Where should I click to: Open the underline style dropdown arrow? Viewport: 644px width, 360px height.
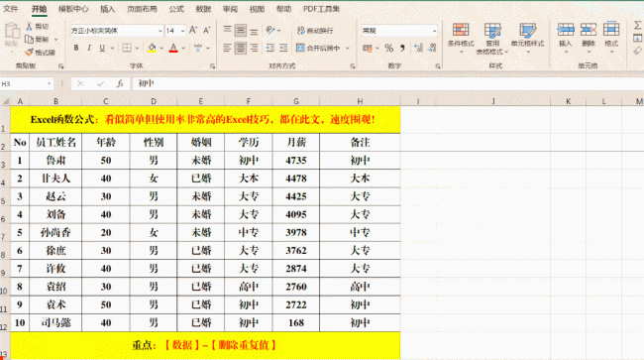pos(112,48)
